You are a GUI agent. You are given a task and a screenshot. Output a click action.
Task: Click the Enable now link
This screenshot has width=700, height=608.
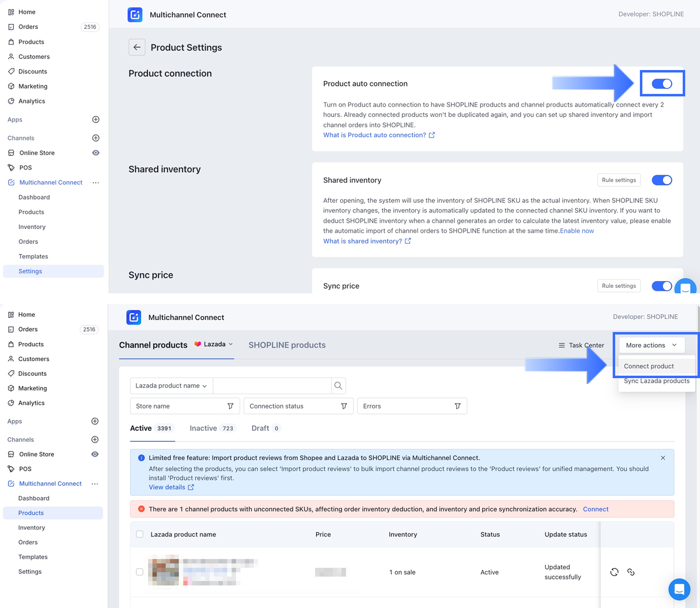click(577, 231)
